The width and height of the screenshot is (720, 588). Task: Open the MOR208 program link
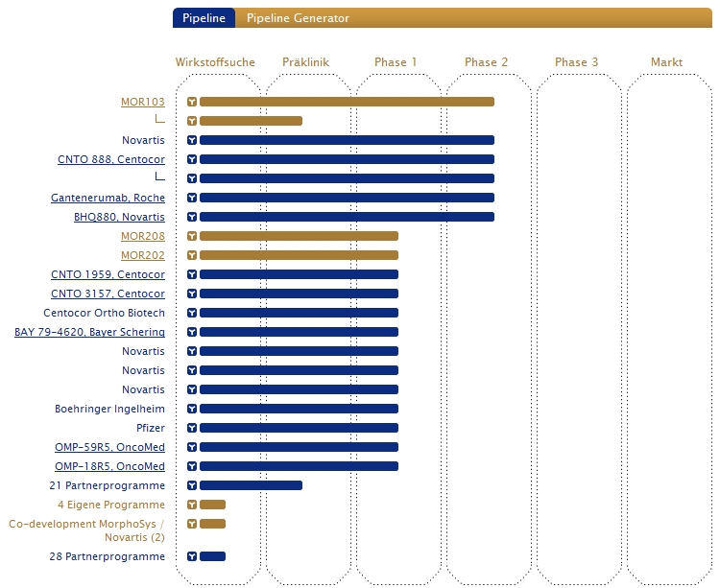[x=143, y=236]
